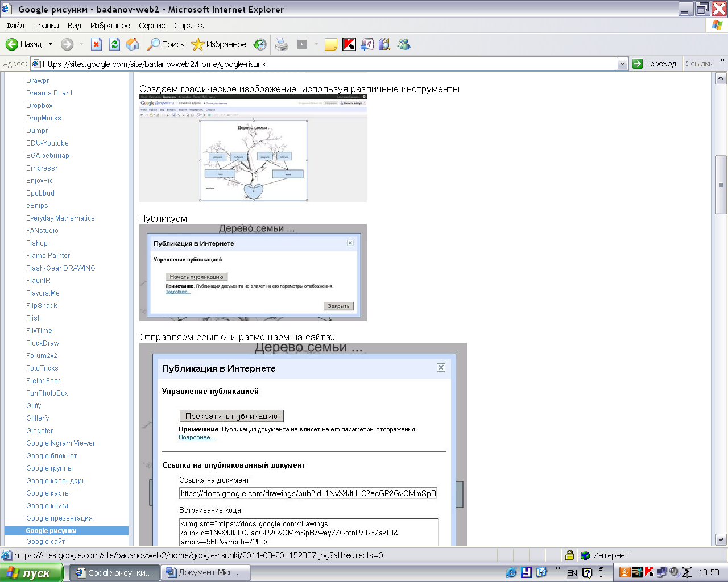Open the Назад history dropdown arrow

point(50,44)
